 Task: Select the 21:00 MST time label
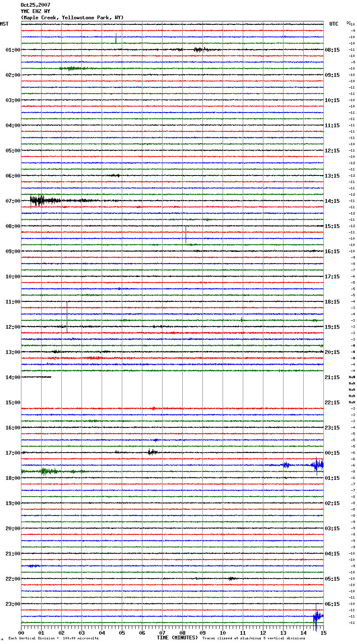click(x=13, y=554)
